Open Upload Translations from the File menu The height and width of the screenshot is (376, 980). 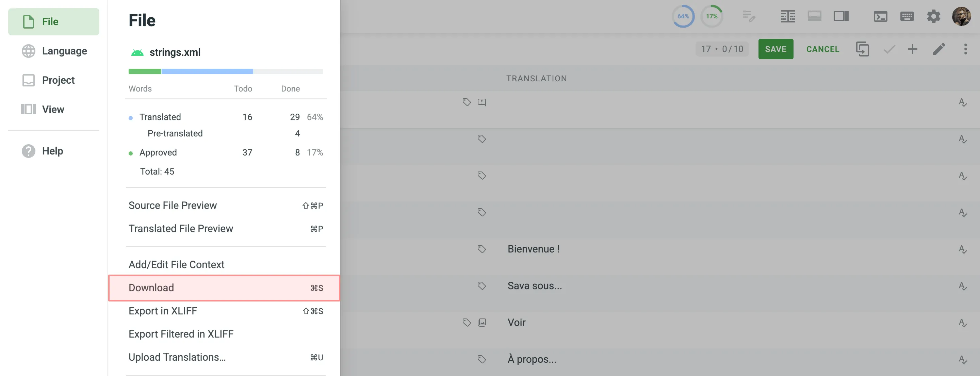click(177, 357)
